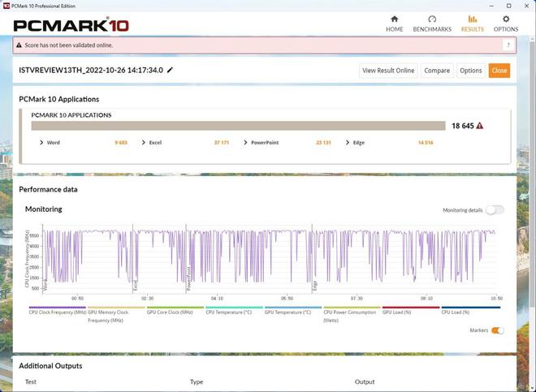This screenshot has height=392, width=536.
Task: Select GPU Core Clock legend item
Action: point(175,310)
